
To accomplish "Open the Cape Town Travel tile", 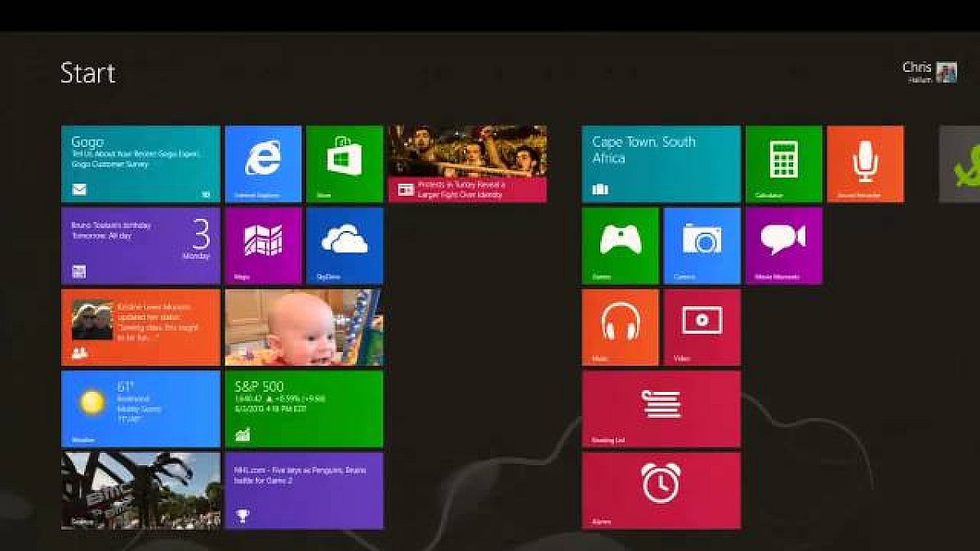I will 661,163.
